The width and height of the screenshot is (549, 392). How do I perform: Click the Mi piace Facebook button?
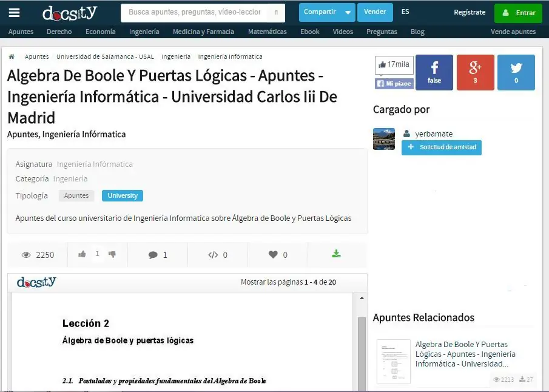[x=394, y=84]
